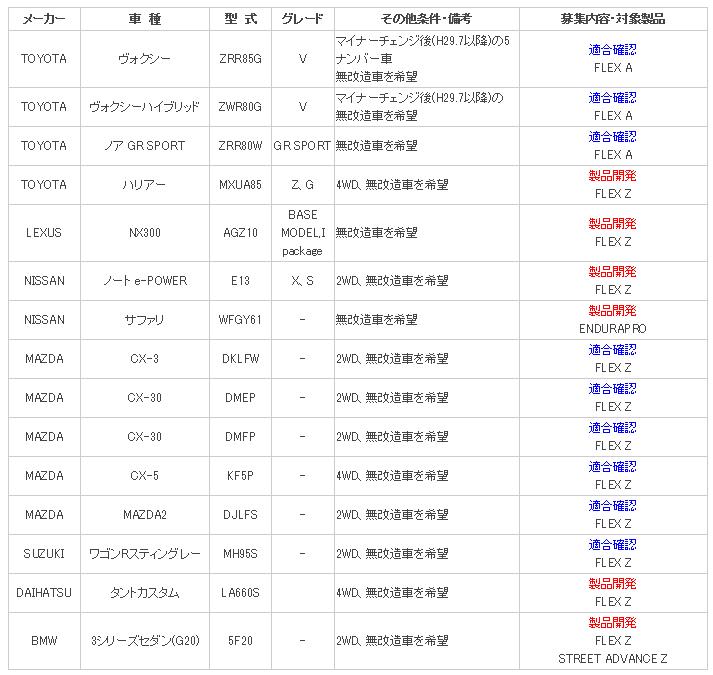The image size is (713, 675).
Task: Click 製品開発 in the タントカスタム row
Action: pyautogui.click(x=613, y=584)
